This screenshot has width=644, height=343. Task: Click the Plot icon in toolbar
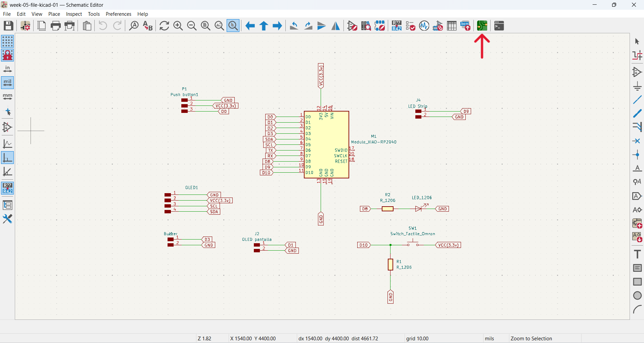(70, 26)
